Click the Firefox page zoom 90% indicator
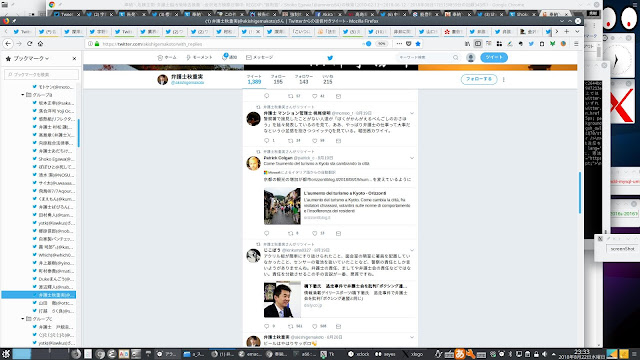Viewport: 640px width, 360px height. pos(381,44)
